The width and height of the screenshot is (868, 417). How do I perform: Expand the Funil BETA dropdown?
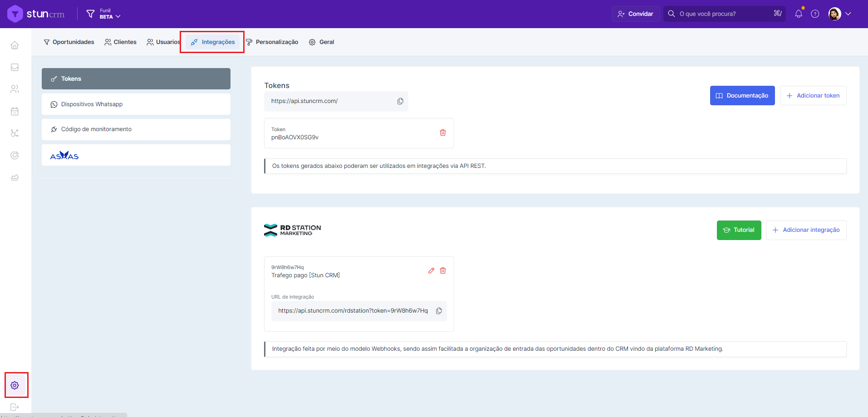109,14
